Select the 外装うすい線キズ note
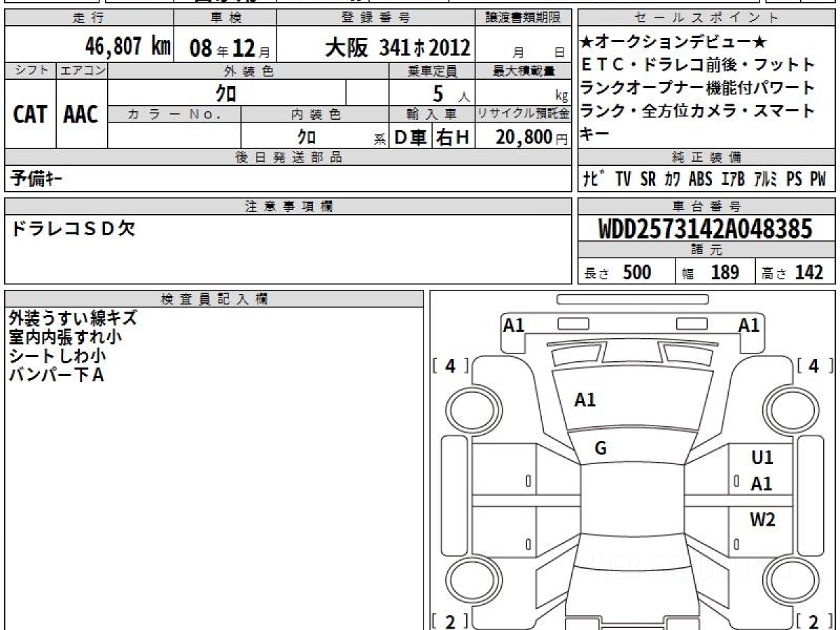This screenshot has width=840, height=630. click(x=73, y=318)
